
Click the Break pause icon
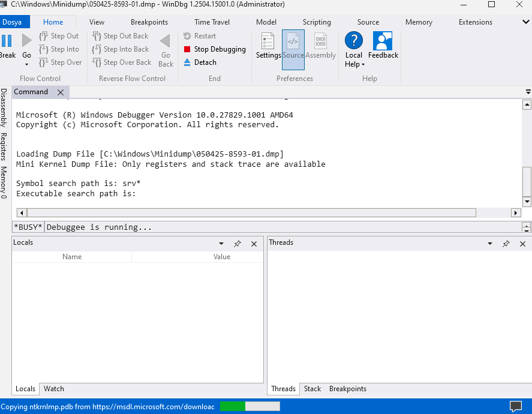coord(7,41)
